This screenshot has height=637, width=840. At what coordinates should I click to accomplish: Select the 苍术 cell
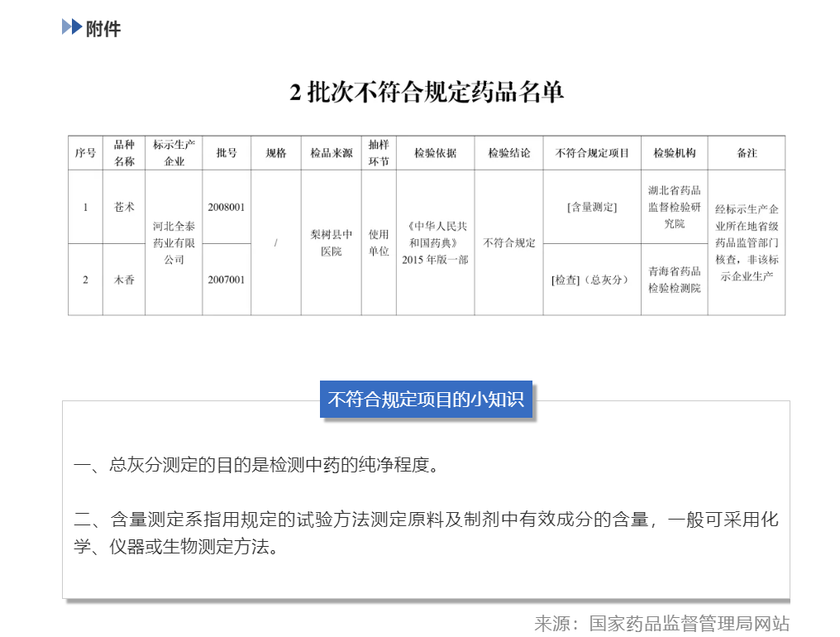click(124, 207)
